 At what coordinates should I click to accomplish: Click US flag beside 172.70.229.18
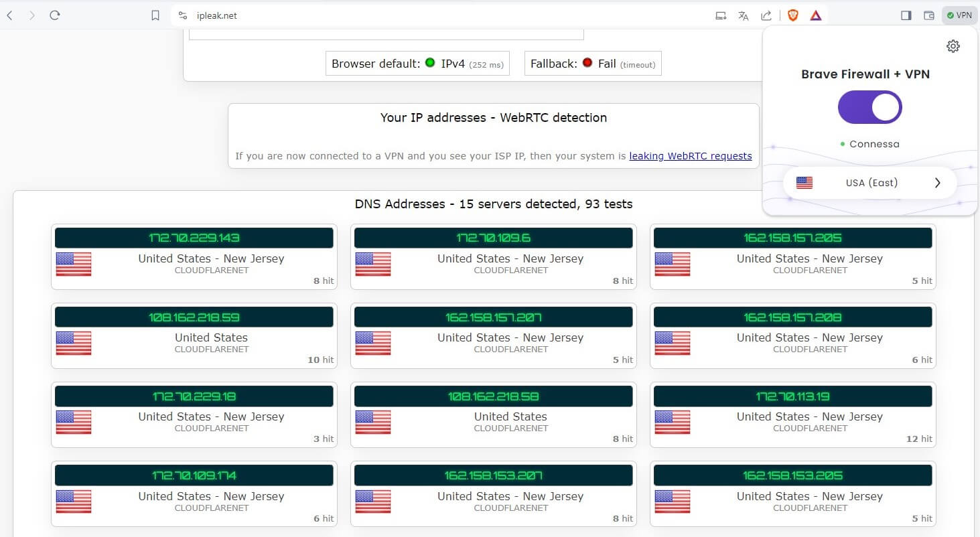(x=74, y=422)
